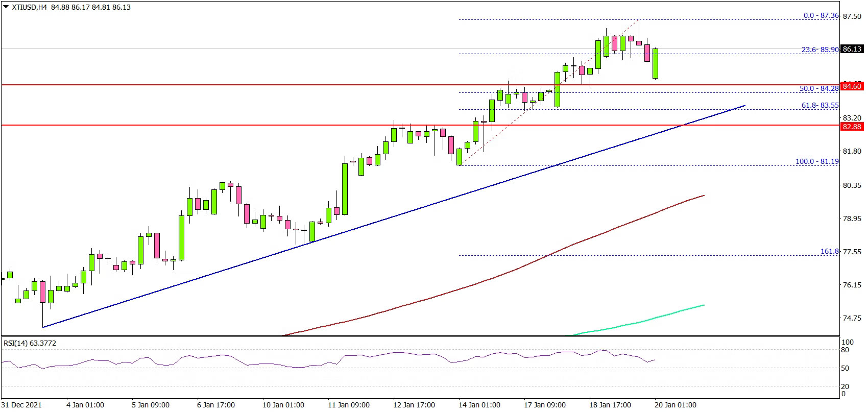Screen dimensions: 868x412
Task: Select the XTIUSD,H4 symbol title
Action: tap(30, 7)
